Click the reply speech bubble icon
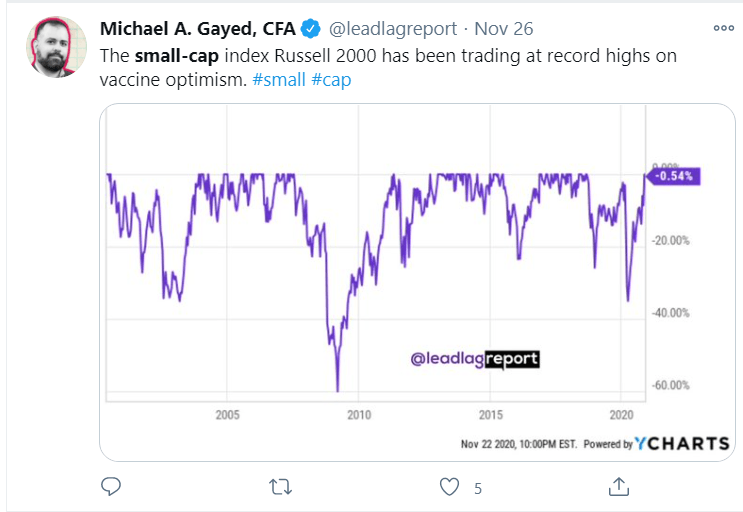The height and width of the screenshot is (512, 743). pos(111,486)
